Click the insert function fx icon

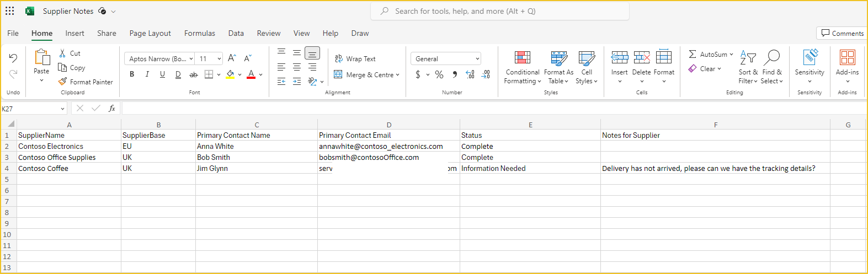point(112,109)
